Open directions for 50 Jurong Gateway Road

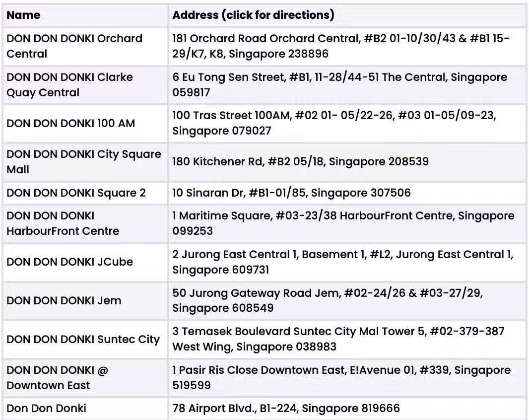click(x=328, y=300)
